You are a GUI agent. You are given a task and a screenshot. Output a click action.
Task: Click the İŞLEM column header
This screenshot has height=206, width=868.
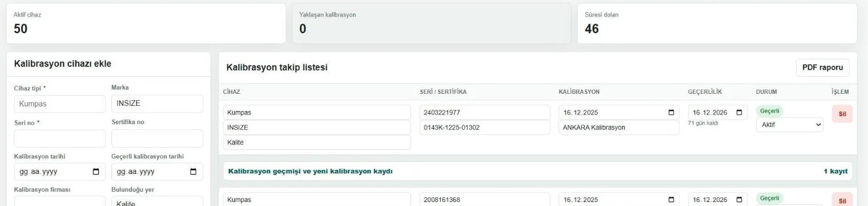click(x=841, y=92)
